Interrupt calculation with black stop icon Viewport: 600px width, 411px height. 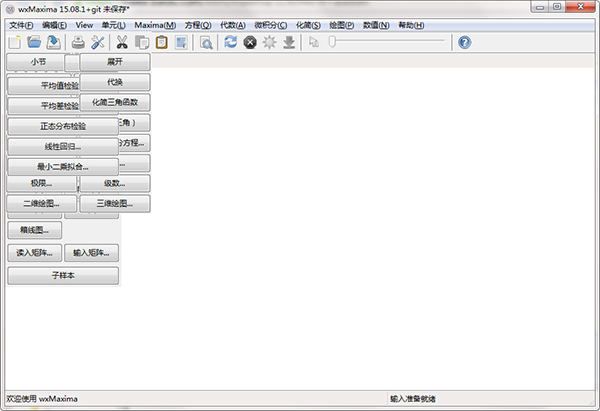pyautogui.click(x=250, y=42)
